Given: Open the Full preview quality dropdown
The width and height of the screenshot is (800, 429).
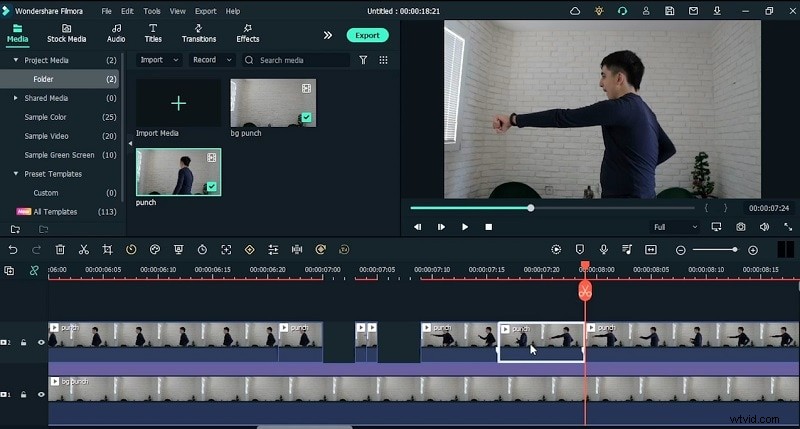Looking at the screenshot, I should [675, 227].
